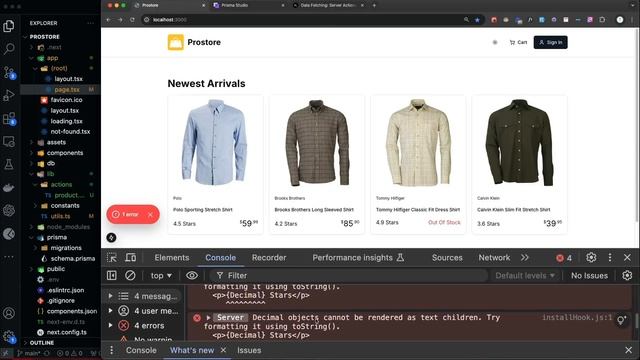Image resolution: width=640 pixels, height=360 pixels.
Task: Create live expression eye icon
Action: [192, 276]
